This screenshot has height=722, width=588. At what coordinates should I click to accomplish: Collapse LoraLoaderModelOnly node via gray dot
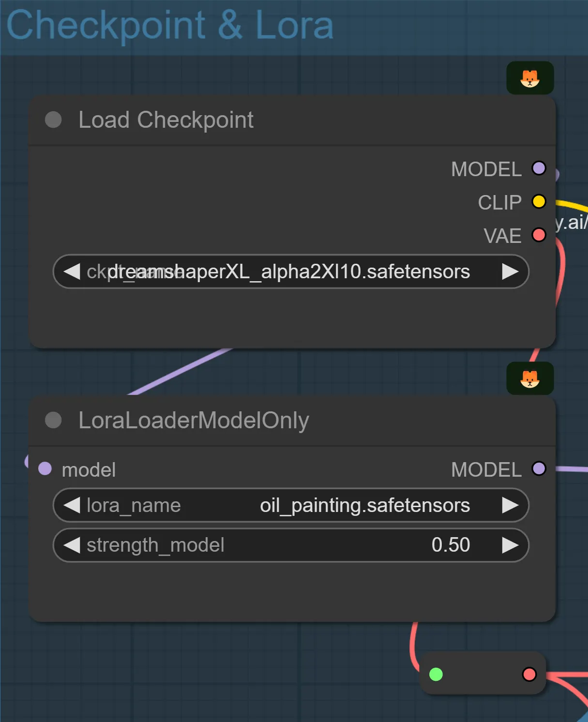(53, 420)
